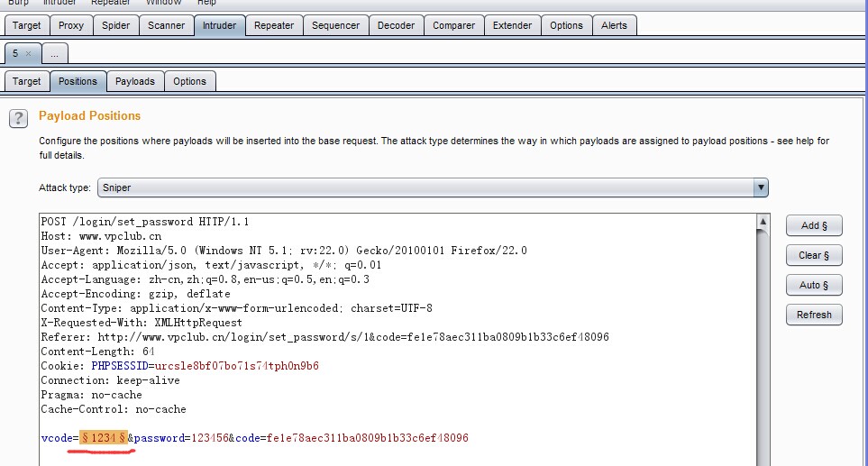Click the PHPSESSID cookie value

click(237, 366)
